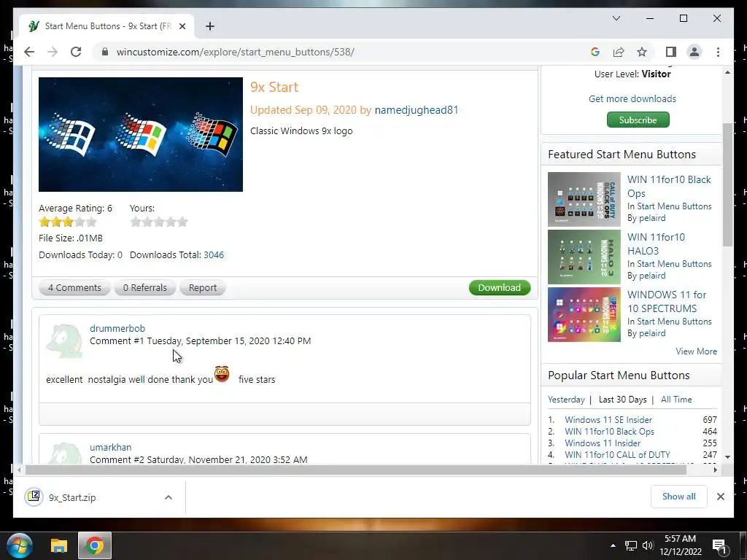Open the tab search chevron
The image size is (747, 560).
(616, 18)
